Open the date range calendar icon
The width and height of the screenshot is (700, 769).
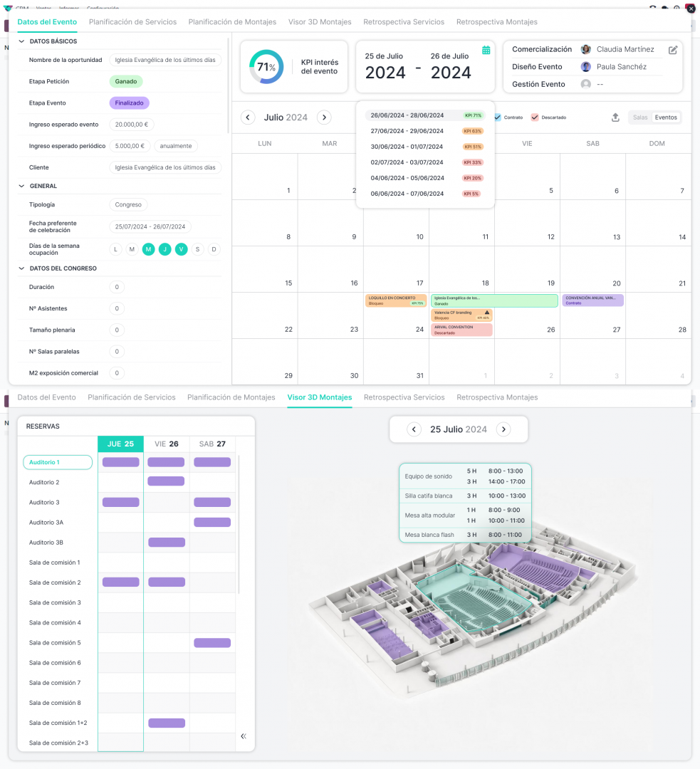coord(486,51)
